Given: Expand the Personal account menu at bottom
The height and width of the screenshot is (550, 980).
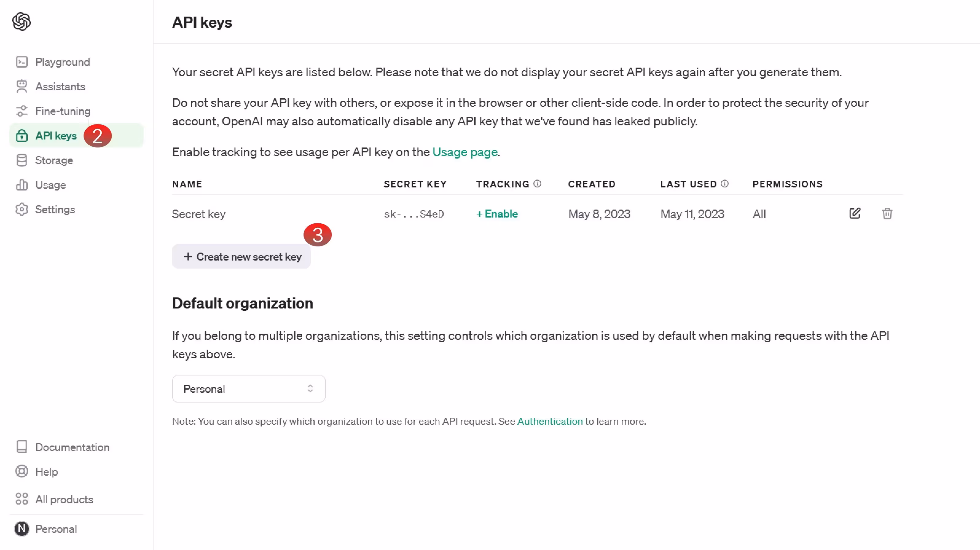Looking at the screenshot, I should pyautogui.click(x=56, y=529).
